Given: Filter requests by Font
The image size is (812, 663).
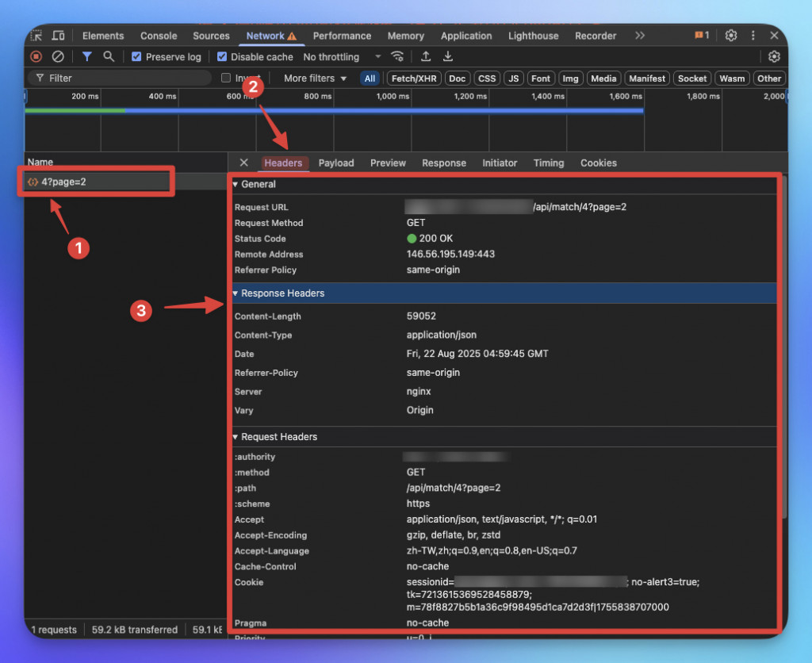Looking at the screenshot, I should (541, 79).
